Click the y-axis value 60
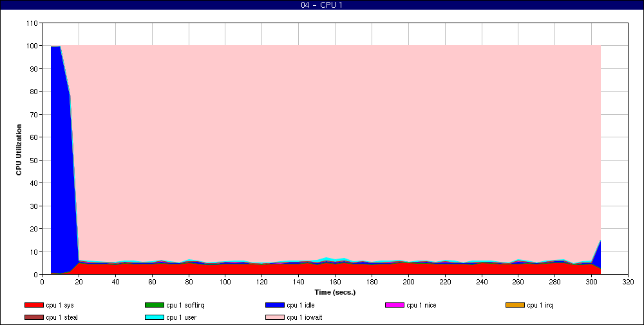Screen dimensions: 644x325 pyautogui.click(x=35, y=137)
